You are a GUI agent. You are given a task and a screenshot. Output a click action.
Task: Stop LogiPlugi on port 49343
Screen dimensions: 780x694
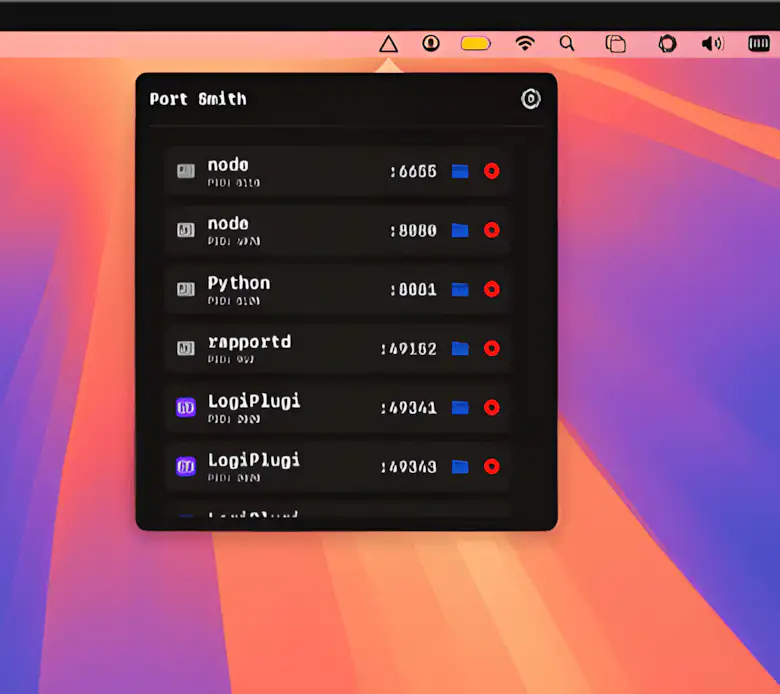click(491, 466)
